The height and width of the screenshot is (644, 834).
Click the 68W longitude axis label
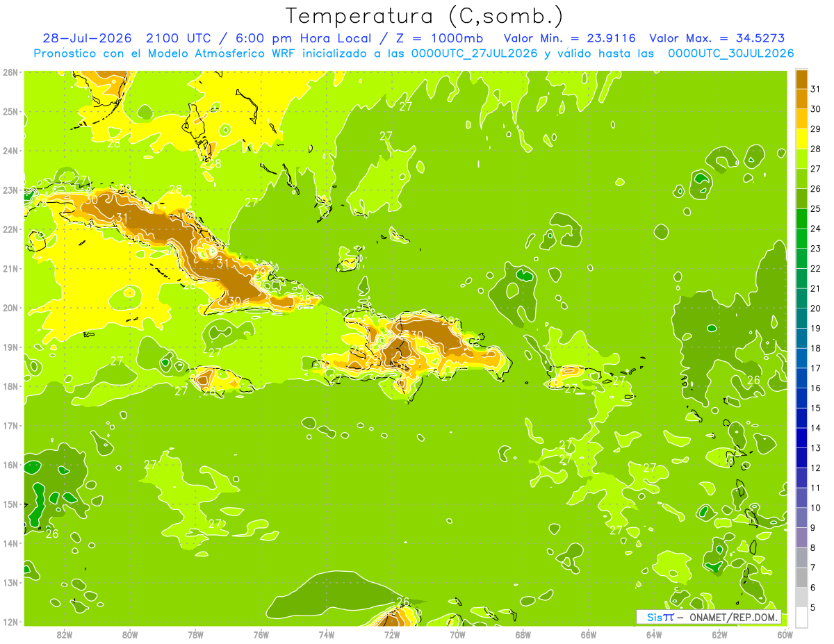[523, 634]
